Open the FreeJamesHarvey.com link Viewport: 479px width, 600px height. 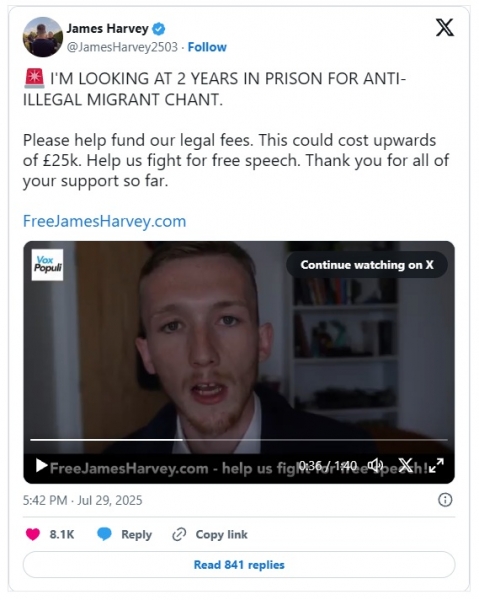[x=104, y=221]
